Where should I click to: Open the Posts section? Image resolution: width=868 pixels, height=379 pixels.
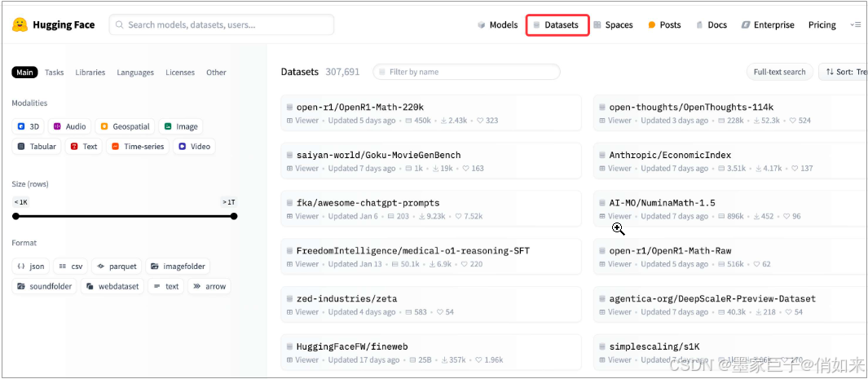[x=664, y=25]
